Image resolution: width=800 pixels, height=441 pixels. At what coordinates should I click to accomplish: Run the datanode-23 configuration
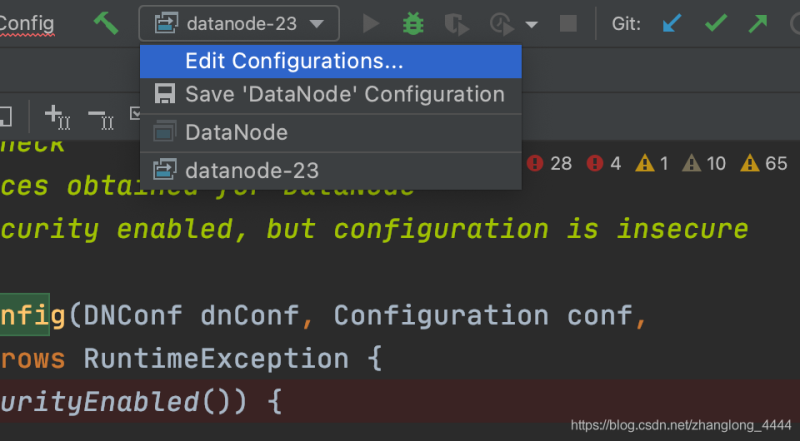tap(371, 23)
